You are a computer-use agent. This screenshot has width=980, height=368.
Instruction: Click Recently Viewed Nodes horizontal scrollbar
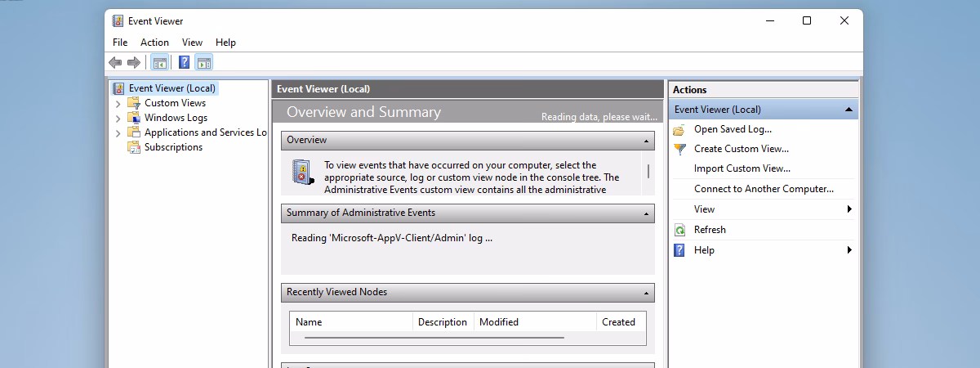[434, 337]
